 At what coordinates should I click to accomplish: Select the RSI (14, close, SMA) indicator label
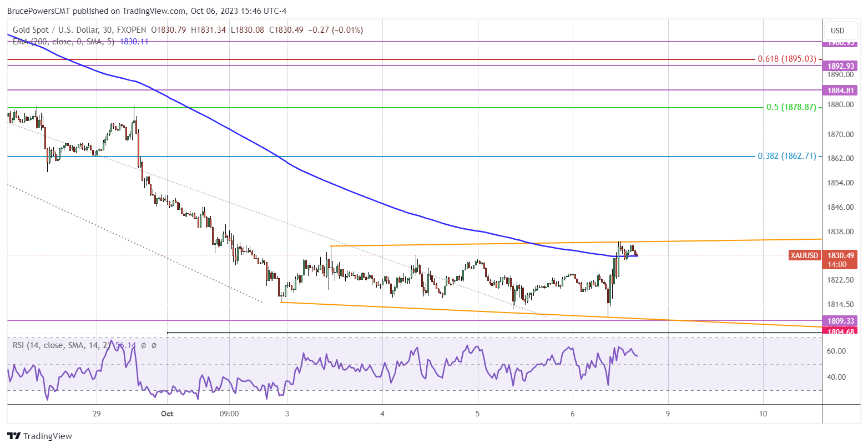(63, 345)
